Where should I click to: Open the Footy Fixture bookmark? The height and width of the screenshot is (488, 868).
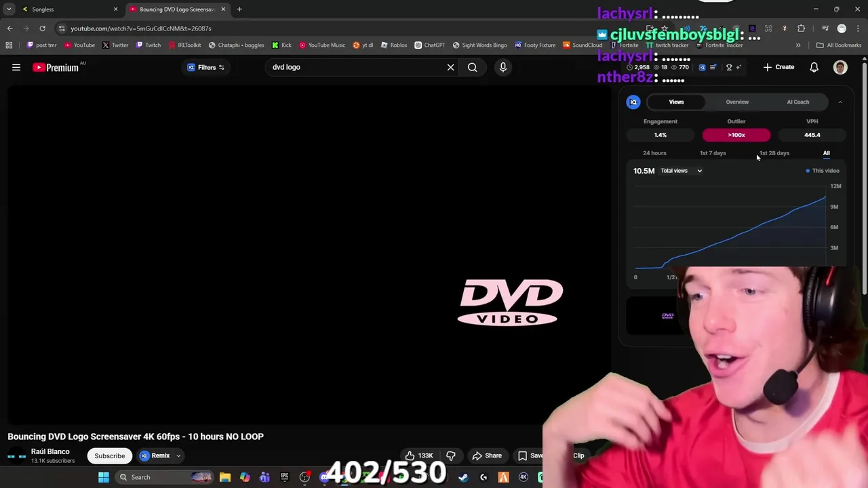click(x=535, y=45)
